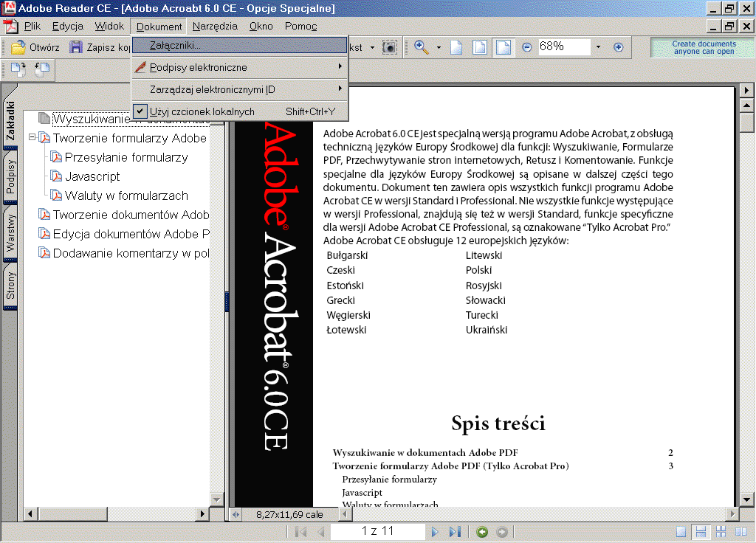
Task: Click the next view gray button
Action: point(502,532)
